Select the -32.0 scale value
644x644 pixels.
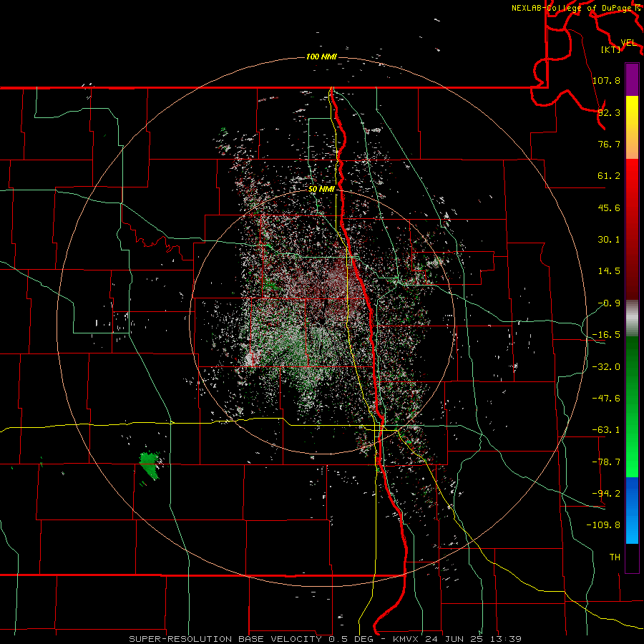[x=606, y=367]
